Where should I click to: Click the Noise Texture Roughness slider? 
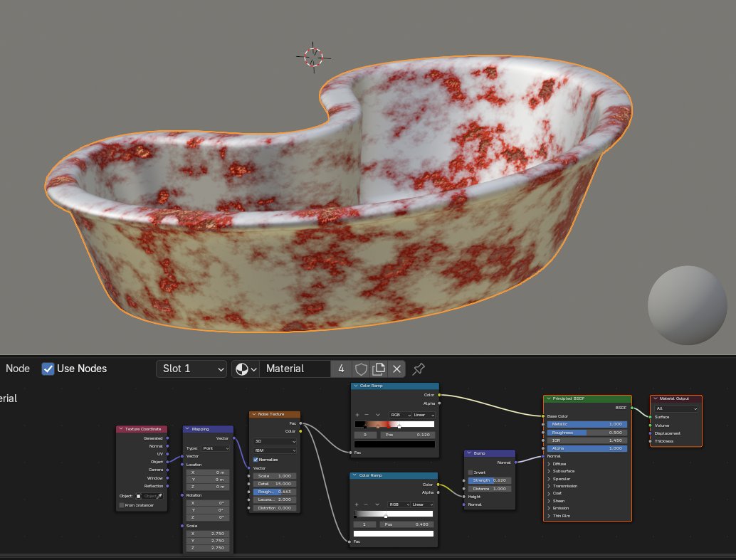pos(275,492)
